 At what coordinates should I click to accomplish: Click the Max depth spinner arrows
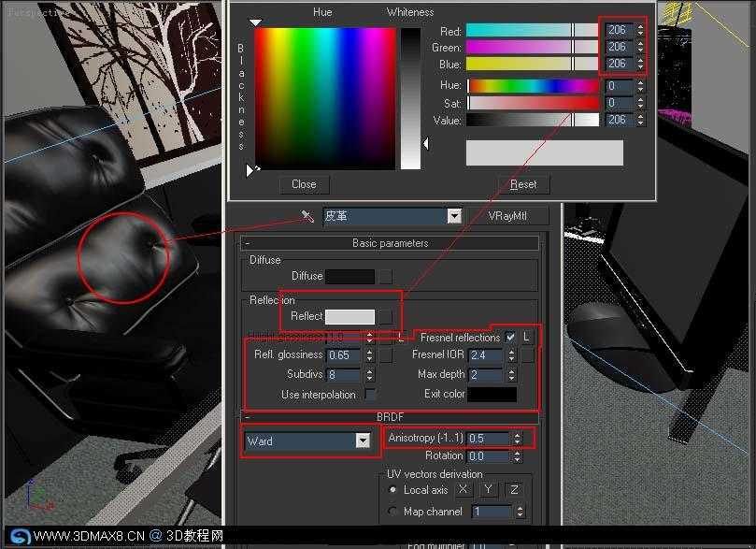(511, 375)
